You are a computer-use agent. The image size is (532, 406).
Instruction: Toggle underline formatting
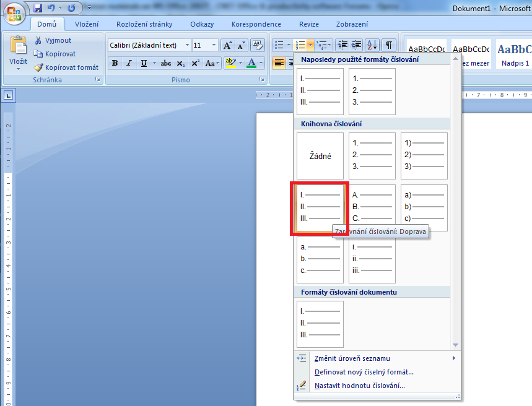[x=144, y=63]
